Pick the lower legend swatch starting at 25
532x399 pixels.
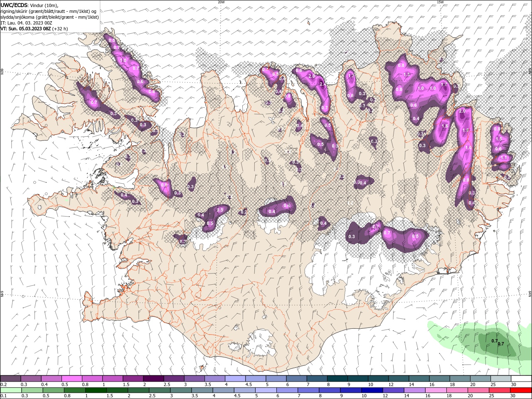(x=500, y=390)
